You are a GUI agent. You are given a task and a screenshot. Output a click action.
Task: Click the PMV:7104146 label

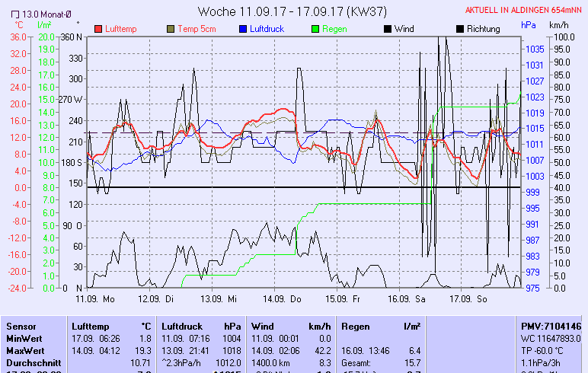(x=551, y=326)
